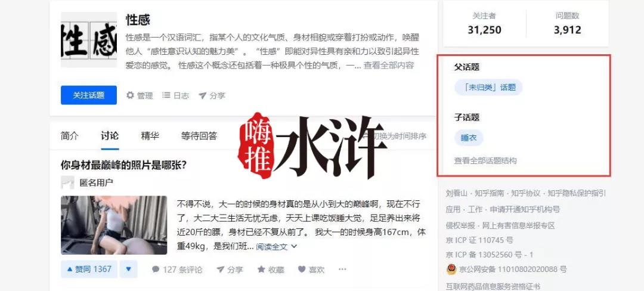Screen dimensions: 644x291
Task: Click the 收藏 star icon
Action: [261, 270]
